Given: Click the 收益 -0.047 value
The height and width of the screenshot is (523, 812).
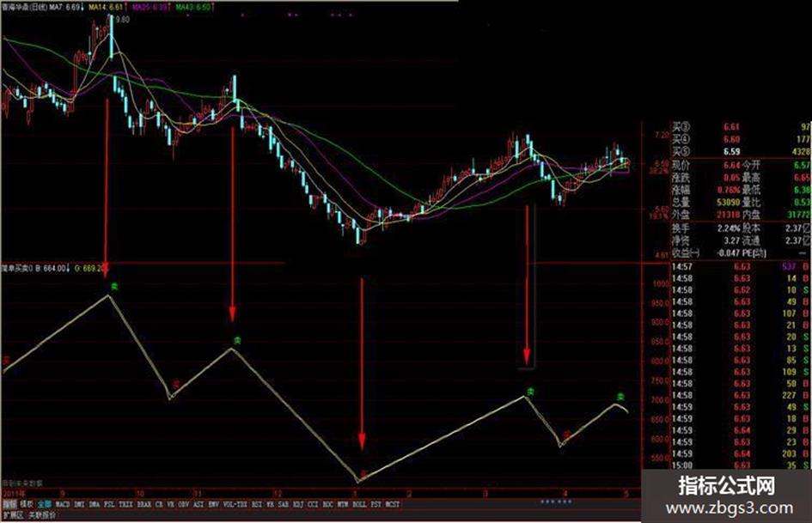Looking at the screenshot, I should (727, 252).
